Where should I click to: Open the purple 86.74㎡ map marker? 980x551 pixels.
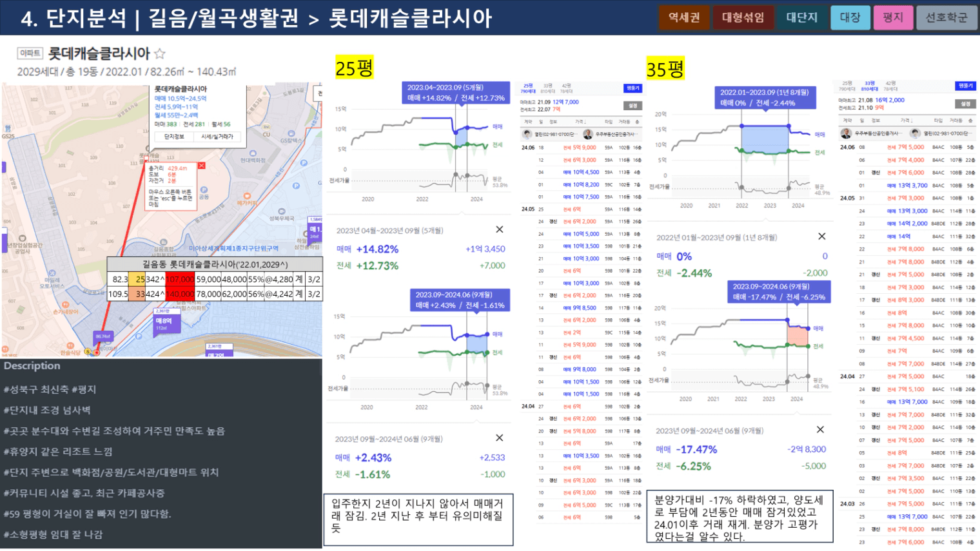coord(103,336)
